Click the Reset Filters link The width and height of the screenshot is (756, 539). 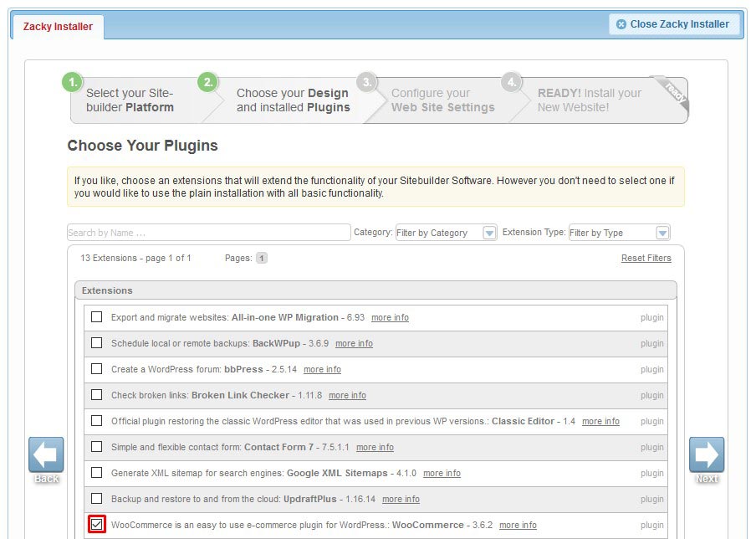click(648, 258)
